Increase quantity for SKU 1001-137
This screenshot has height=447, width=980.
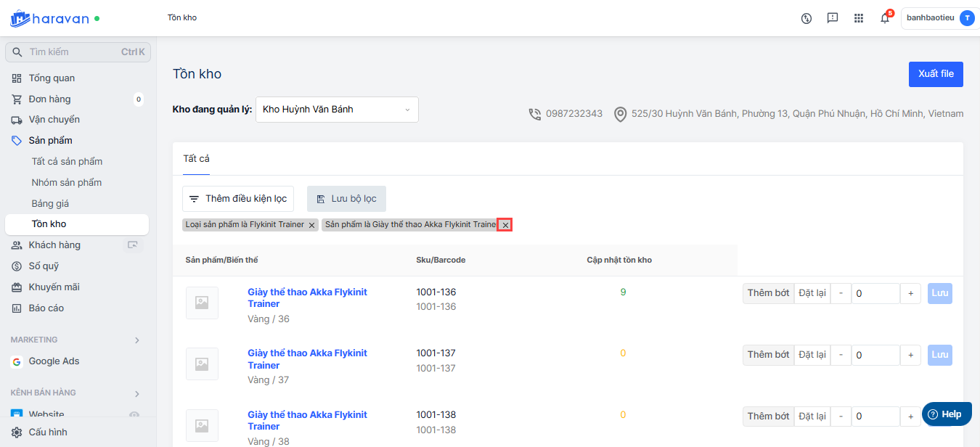click(910, 355)
